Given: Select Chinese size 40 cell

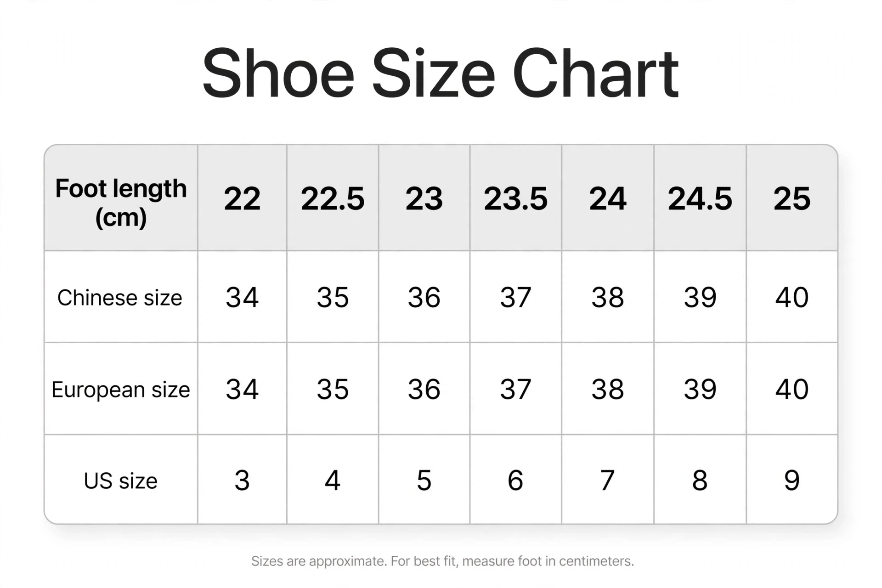Looking at the screenshot, I should pos(792,297).
